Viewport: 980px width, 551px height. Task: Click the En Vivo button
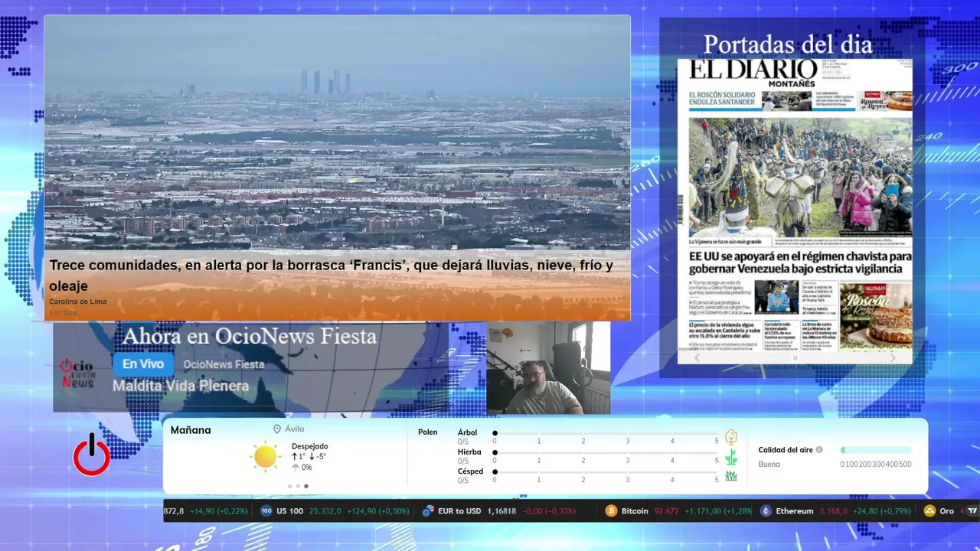(x=143, y=364)
